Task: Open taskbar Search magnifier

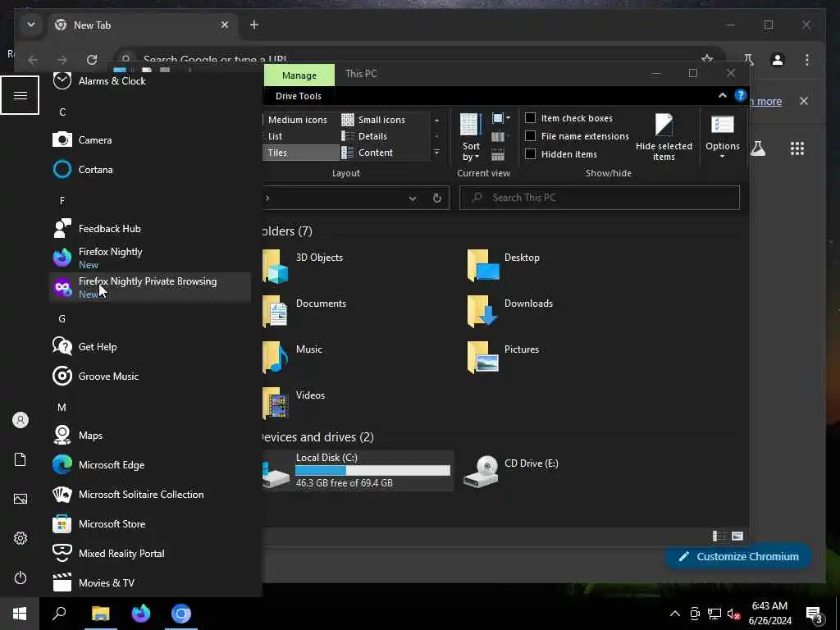Action: pyautogui.click(x=59, y=614)
